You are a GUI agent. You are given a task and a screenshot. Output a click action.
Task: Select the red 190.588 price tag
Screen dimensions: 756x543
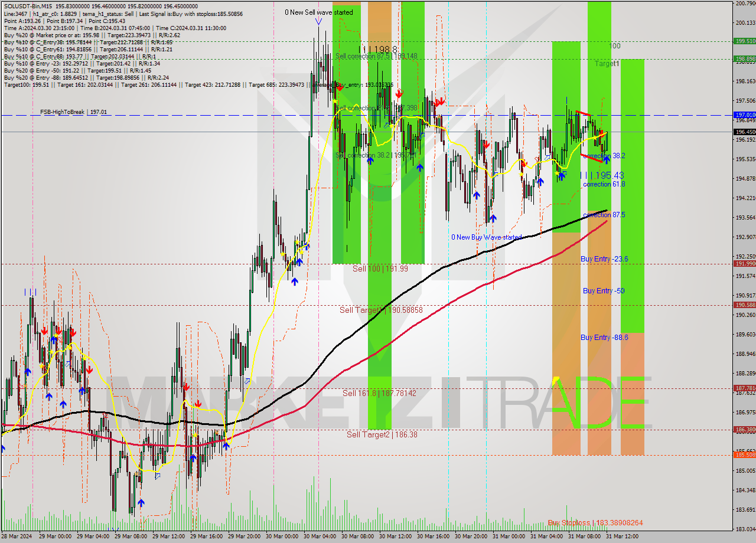tap(745, 305)
